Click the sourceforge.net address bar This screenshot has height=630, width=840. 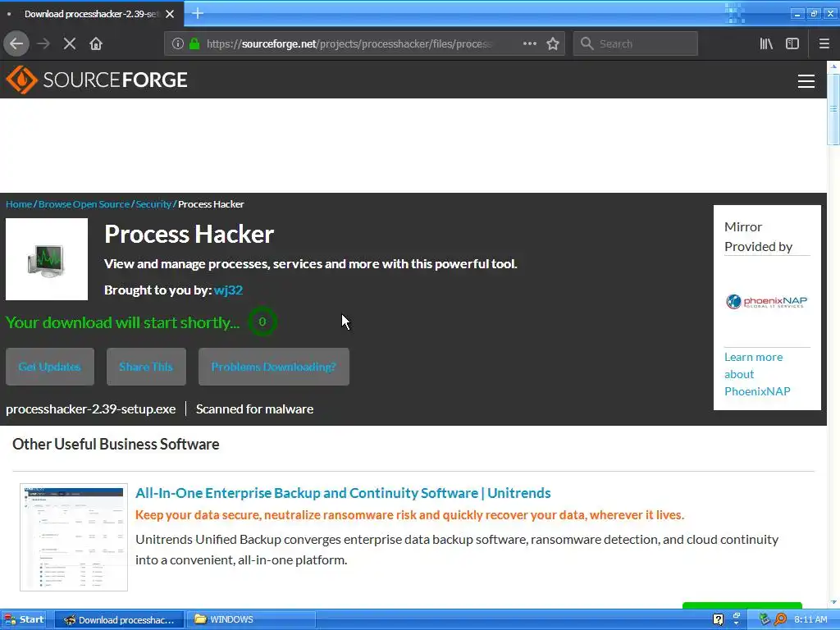coord(364,43)
